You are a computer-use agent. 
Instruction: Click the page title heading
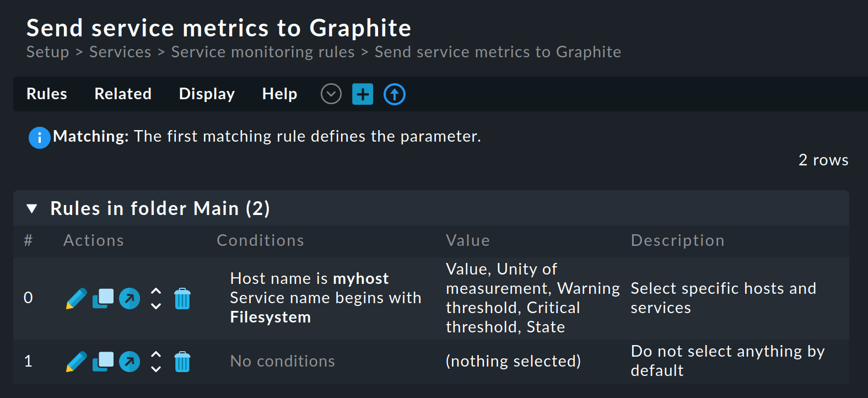click(219, 28)
